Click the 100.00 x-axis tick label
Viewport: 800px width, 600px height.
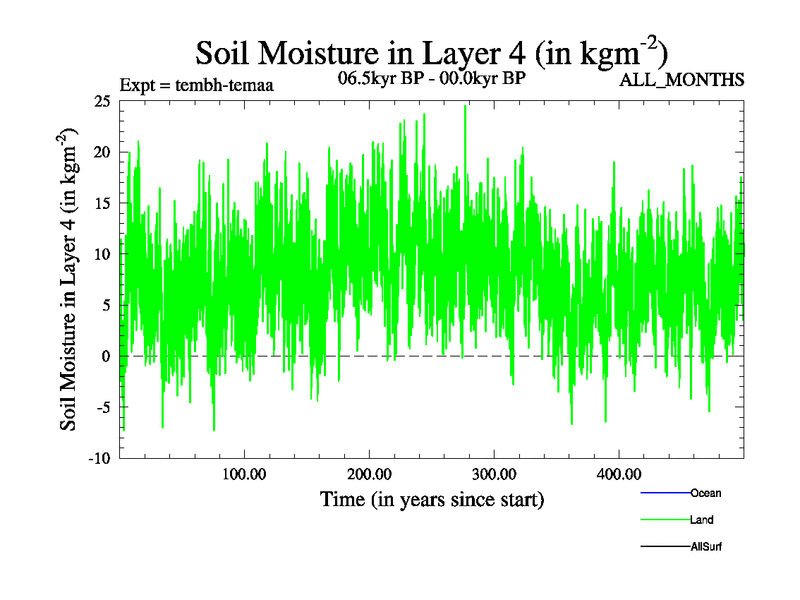click(x=243, y=473)
